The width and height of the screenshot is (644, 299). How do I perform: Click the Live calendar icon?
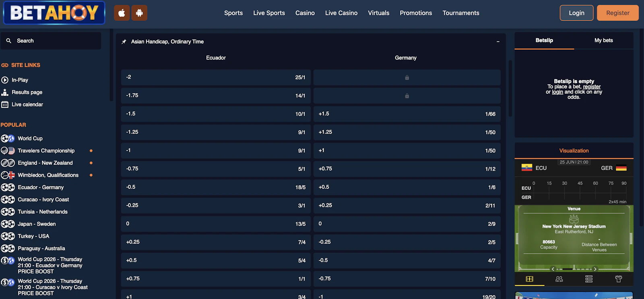[x=5, y=104]
